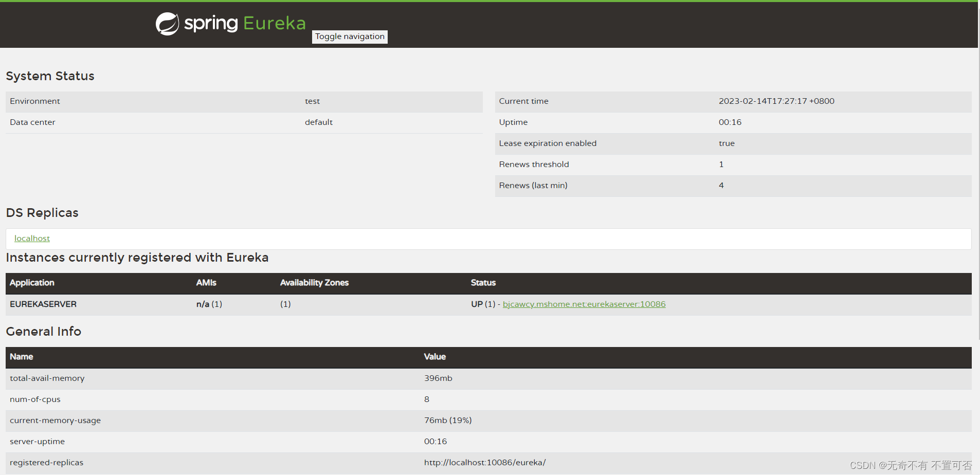This screenshot has height=475, width=980.
Task: Click the Name column header
Action: (x=21, y=357)
